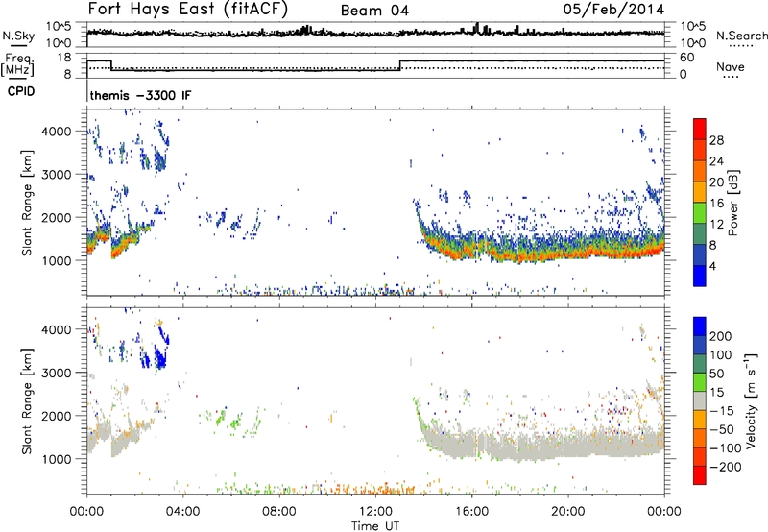Click the '16' power scale value
768x532 pixels.
(716, 204)
